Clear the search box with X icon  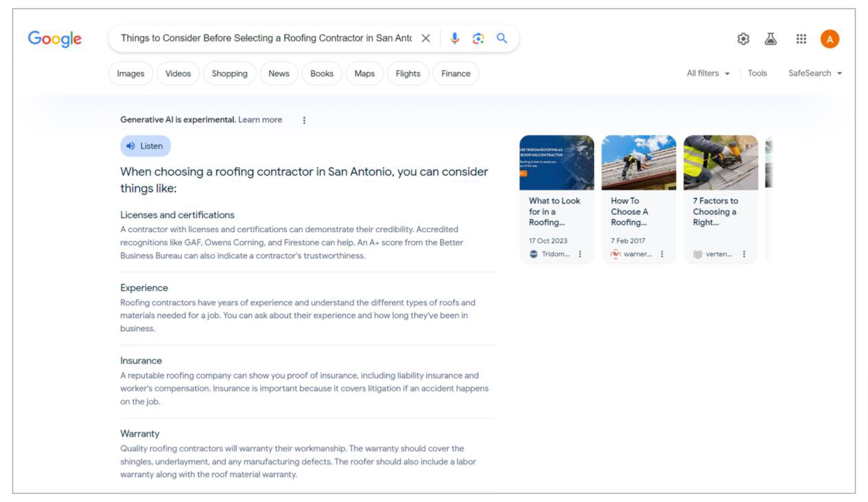coord(425,38)
